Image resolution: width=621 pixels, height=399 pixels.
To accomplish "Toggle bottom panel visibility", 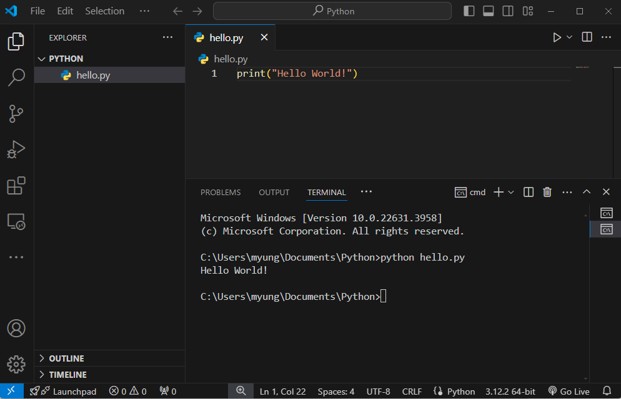I will [488, 11].
